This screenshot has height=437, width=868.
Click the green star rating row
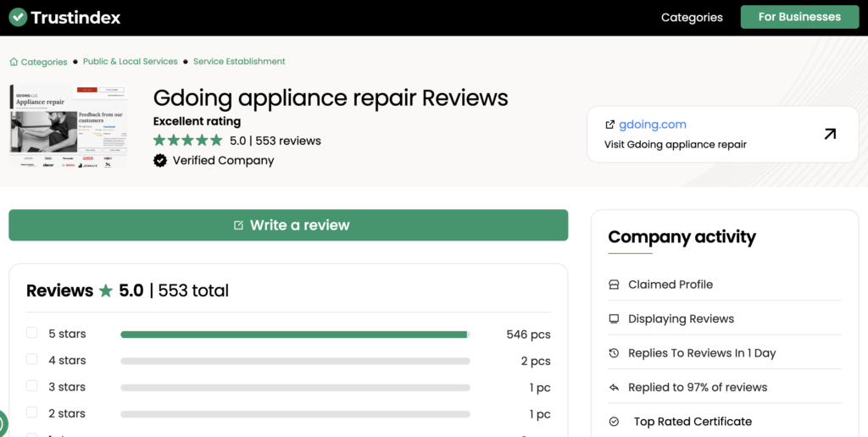click(187, 141)
